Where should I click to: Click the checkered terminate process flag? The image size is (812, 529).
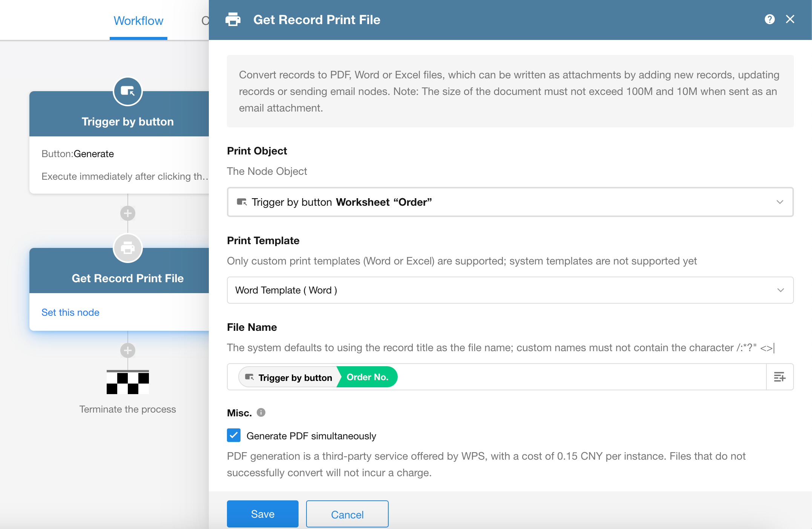pos(128,382)
